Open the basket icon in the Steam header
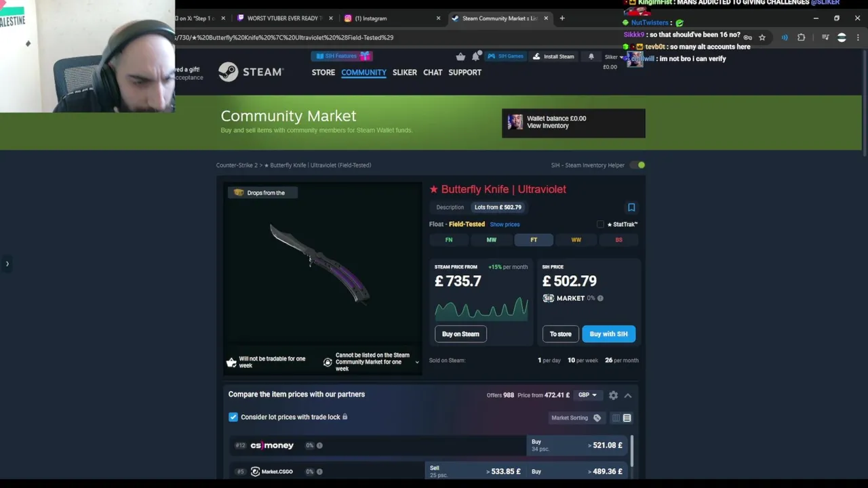This screenshot has height=488, width=868. pos(460,57)
